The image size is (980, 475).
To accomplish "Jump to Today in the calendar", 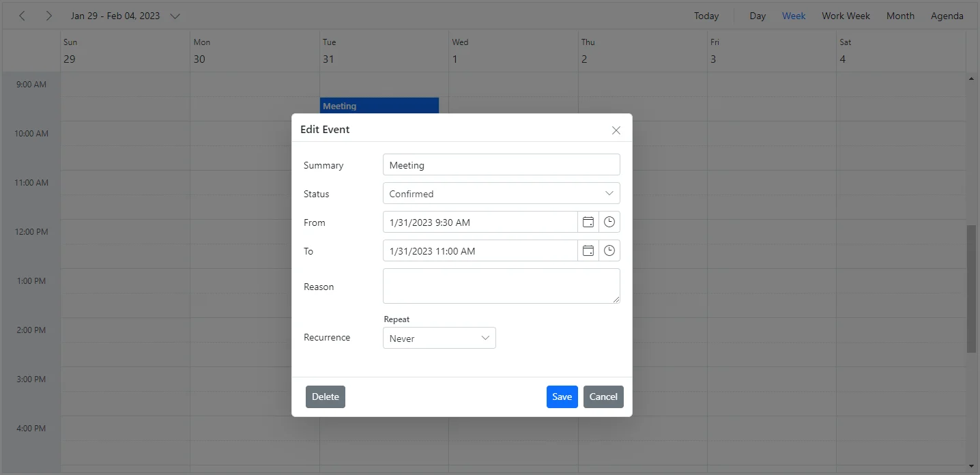I will [x=706, y=16].
